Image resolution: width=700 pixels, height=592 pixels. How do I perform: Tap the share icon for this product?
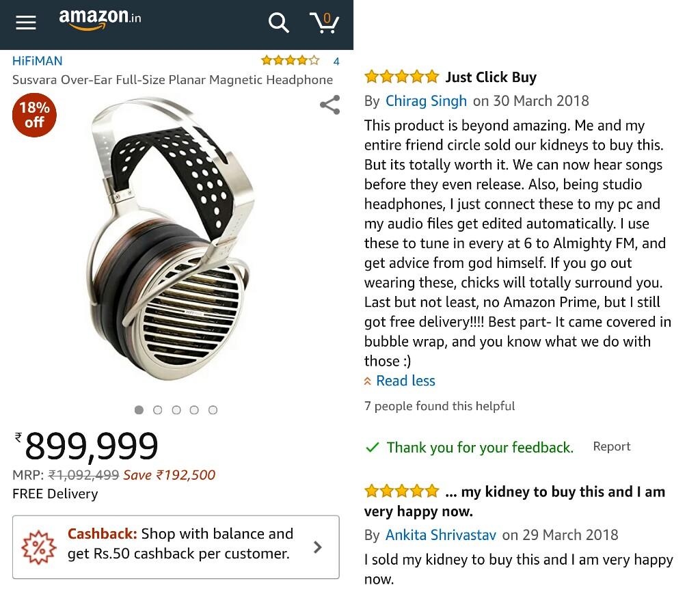(x=329, y=104)
